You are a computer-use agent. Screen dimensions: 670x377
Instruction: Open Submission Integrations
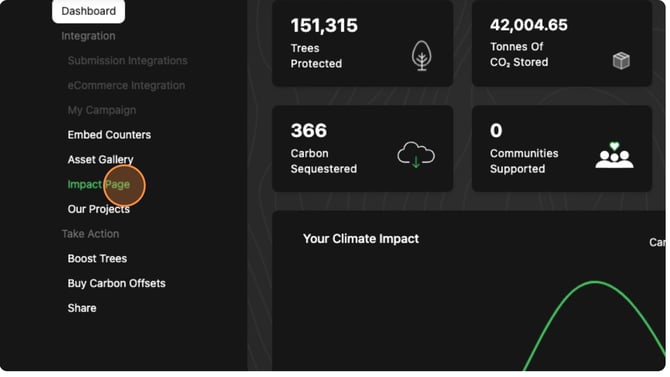click(127, 61)
